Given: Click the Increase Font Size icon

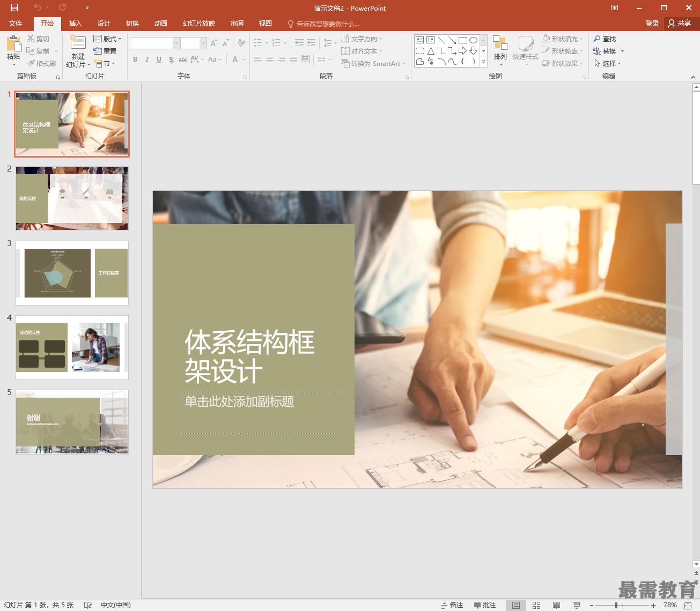Looking at the screenshot, I should tap(213, 43).
